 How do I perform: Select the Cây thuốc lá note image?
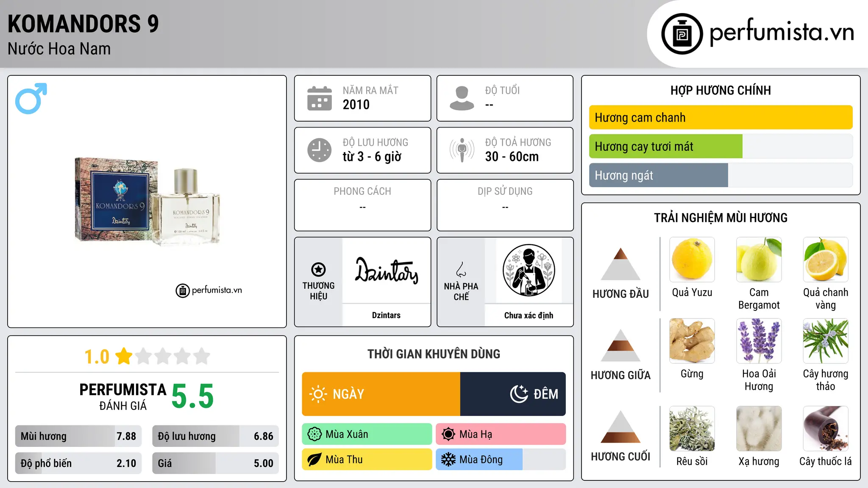point(826,429)
